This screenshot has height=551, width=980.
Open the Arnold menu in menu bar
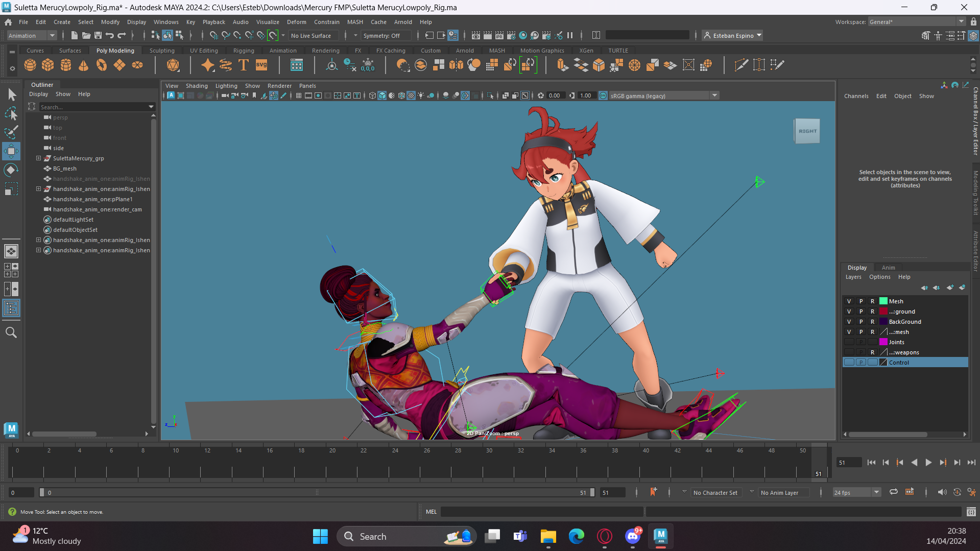click(403, 22)
